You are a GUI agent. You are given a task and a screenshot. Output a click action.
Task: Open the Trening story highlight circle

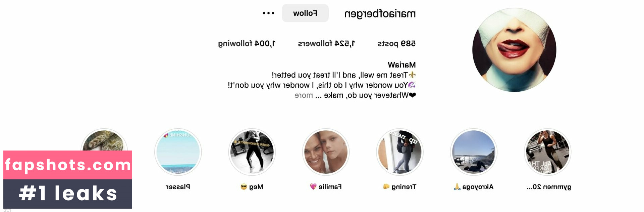400,152
